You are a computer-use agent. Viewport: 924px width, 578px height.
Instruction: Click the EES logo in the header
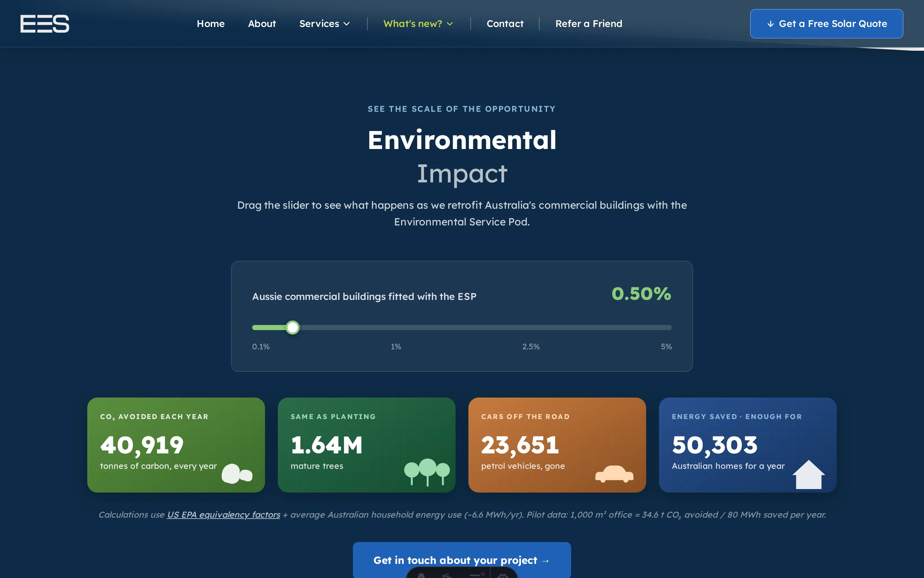click(x=45, y=24)
